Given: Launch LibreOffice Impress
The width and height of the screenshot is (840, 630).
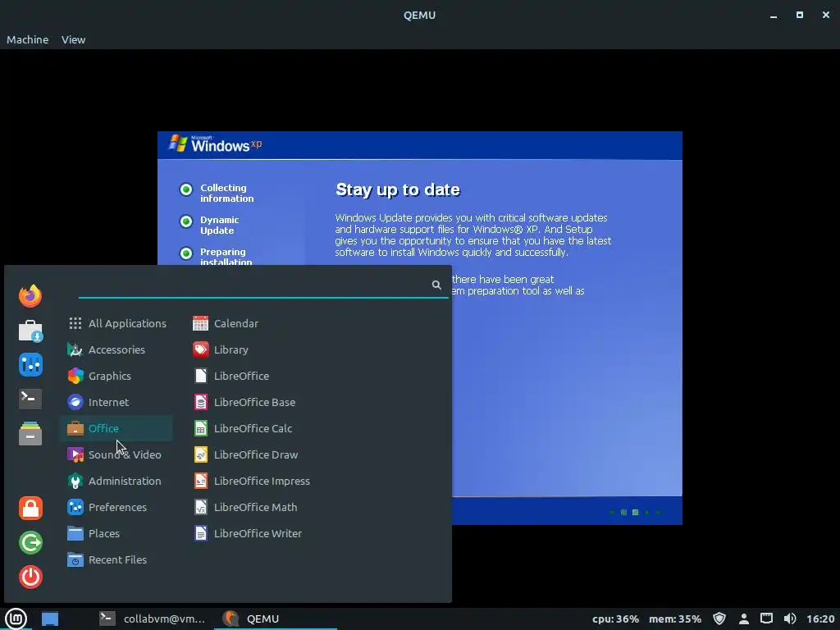Looking at the screenshot, I should point(251,481).
